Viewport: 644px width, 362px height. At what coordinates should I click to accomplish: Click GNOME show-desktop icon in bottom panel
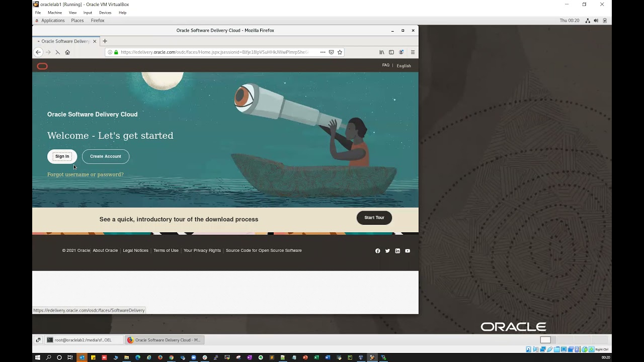coord(38,340)
